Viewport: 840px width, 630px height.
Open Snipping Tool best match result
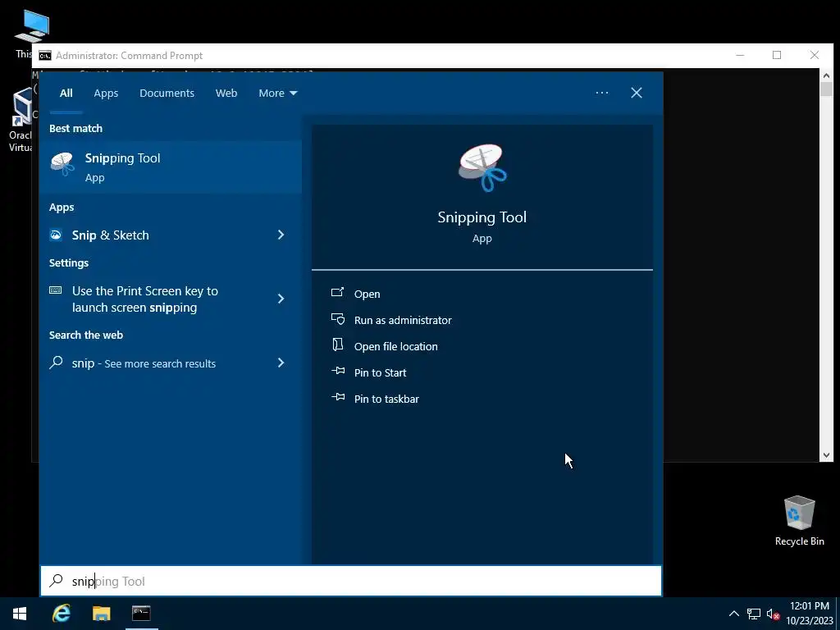[x=171, y=167]
